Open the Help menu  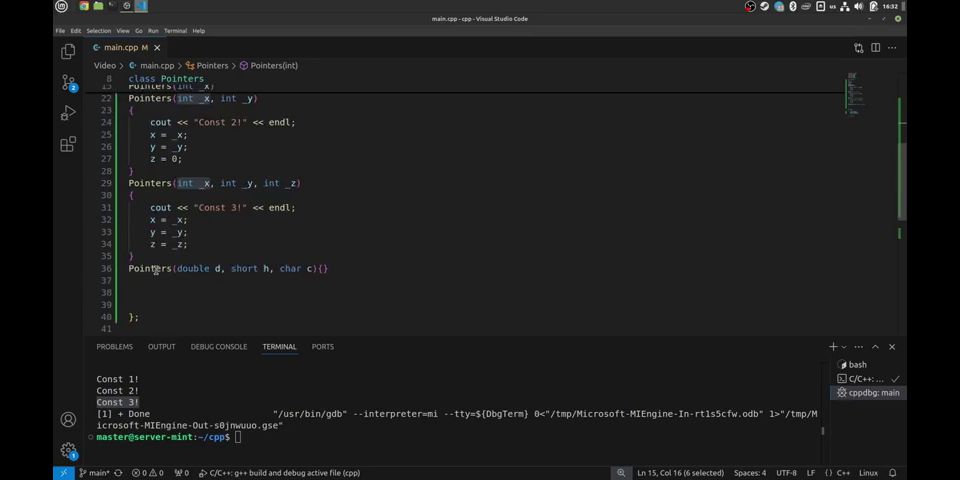(198, 31)
